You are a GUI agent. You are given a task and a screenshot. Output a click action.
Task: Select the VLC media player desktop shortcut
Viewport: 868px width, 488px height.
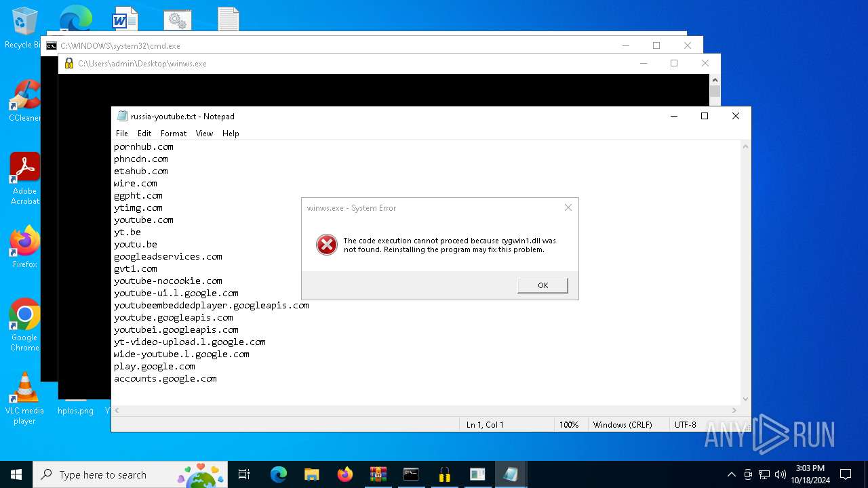(24, 399)
